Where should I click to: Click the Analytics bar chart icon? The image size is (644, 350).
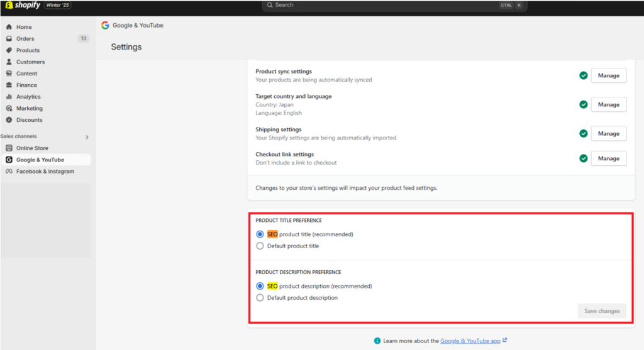pyautogui.click(x=9, y=97)
